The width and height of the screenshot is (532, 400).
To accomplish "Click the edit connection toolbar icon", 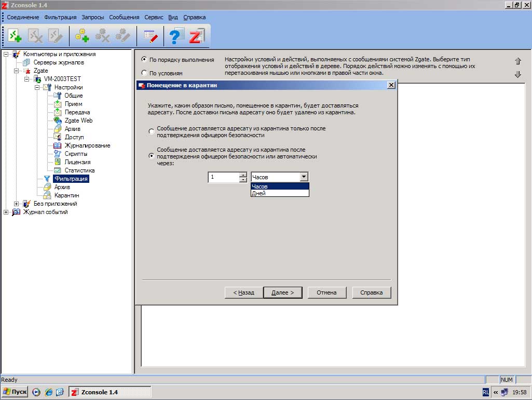I will (56, 36).
